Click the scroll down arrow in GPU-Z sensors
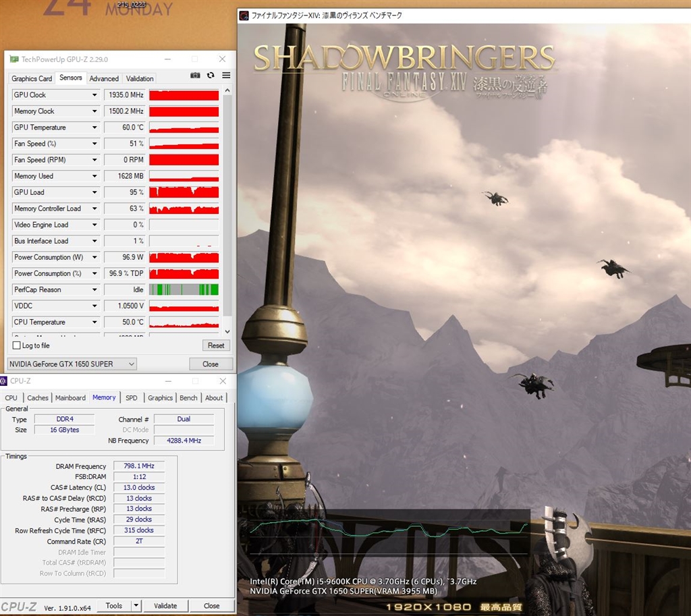 coord(227,331)
